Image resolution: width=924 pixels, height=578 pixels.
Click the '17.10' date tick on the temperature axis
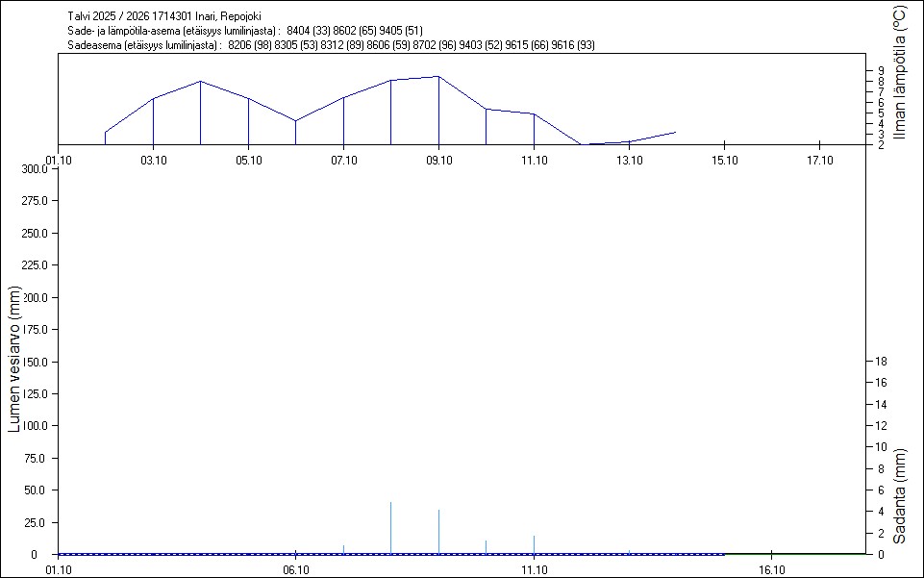[818, 161]
